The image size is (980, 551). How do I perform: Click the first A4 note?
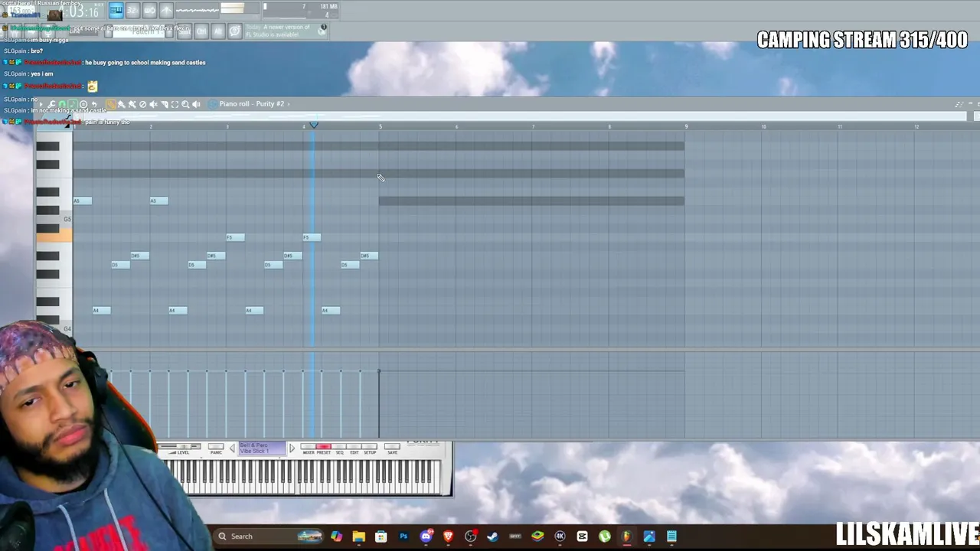click(102, 310)
